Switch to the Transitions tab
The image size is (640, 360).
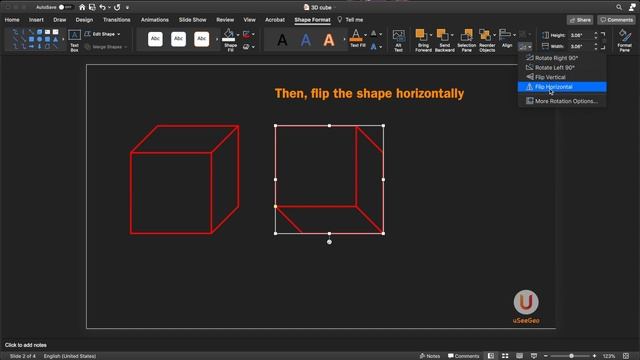click(117, 20)
